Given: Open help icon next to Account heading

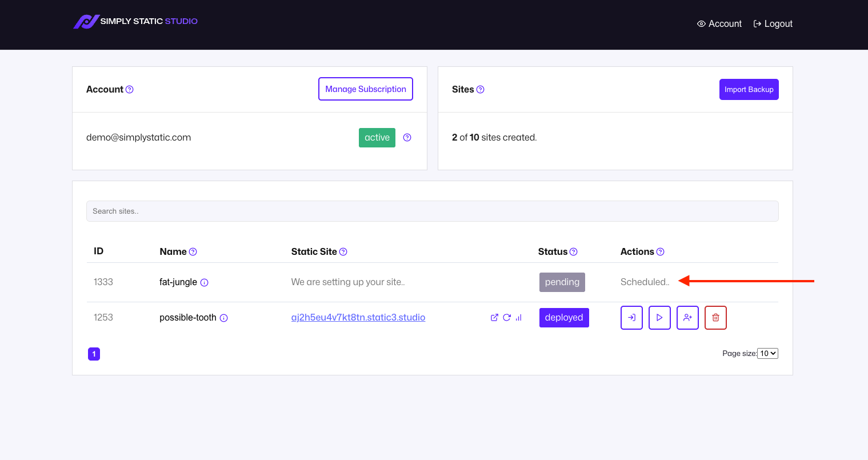Looking at the screenshot, I should click(x=130, y=90).
